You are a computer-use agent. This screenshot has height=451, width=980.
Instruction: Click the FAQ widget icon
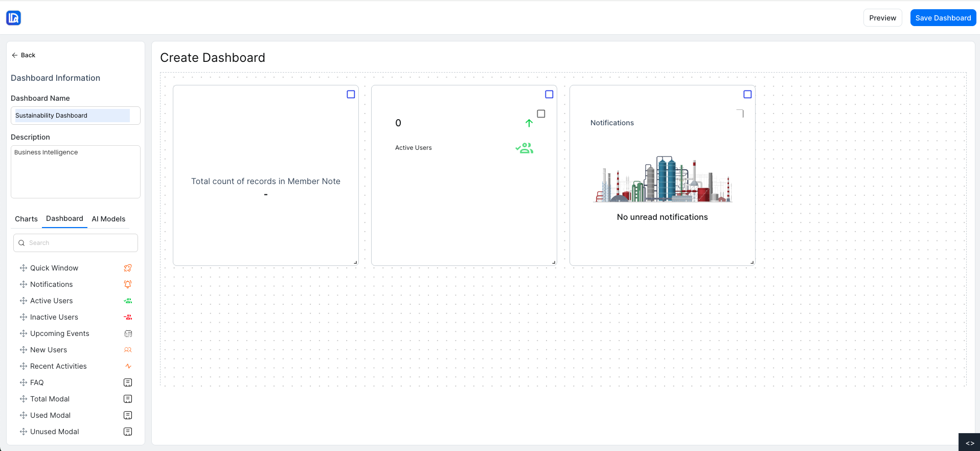click(x=128, y=382)
